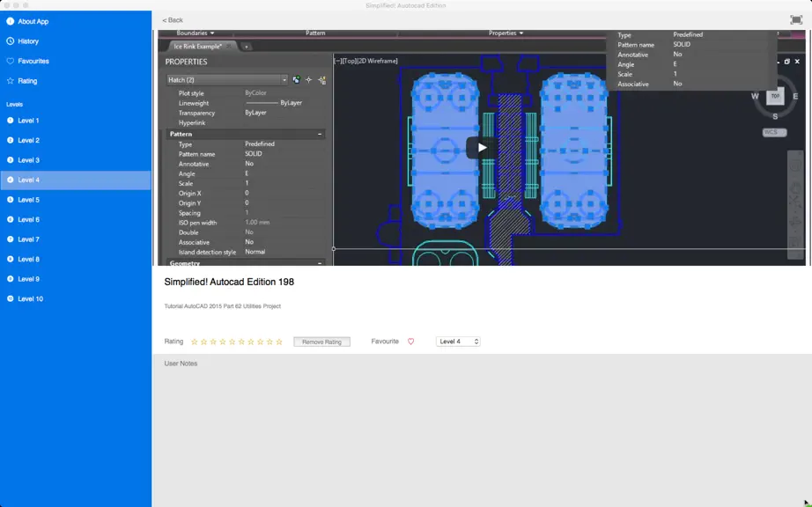Open Favourites via its heart icon

[x=10, y=61]
